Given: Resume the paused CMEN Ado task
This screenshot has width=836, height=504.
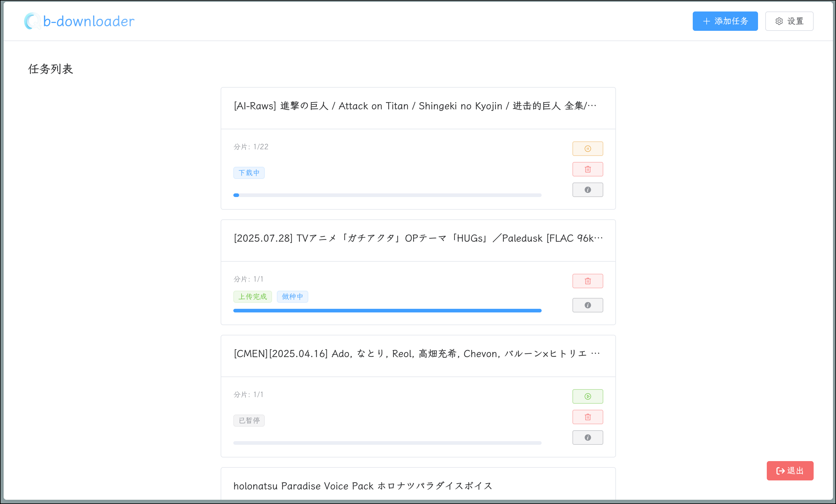Looking at the screenshot, I should [587, 396].
